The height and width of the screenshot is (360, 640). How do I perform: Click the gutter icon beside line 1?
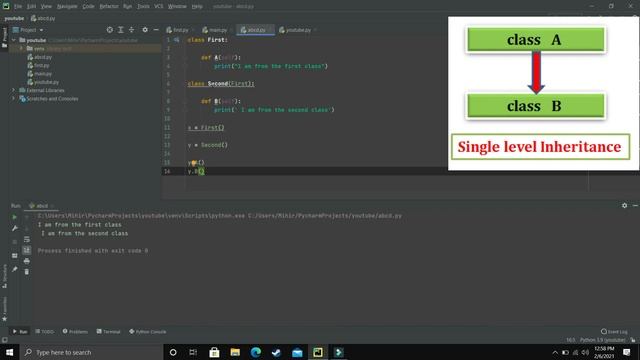coord(176,40)
